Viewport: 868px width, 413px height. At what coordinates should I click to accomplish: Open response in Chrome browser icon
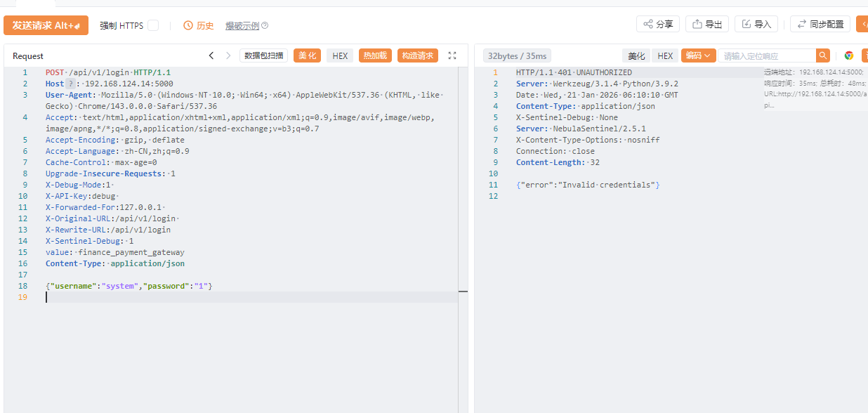[x=849, y=55]
